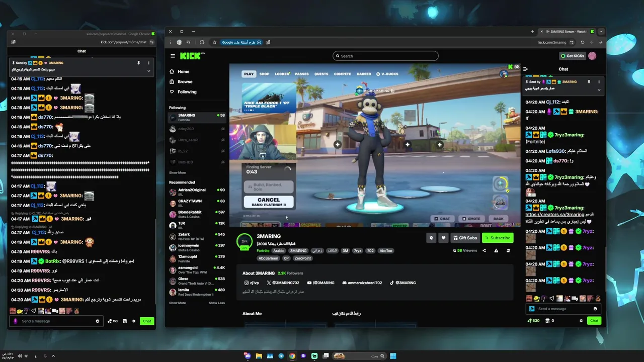The height and width of the screenshot is (362, 644).
Task: Open 3MARING channel in Following list
Action: (x=197, y=117)
